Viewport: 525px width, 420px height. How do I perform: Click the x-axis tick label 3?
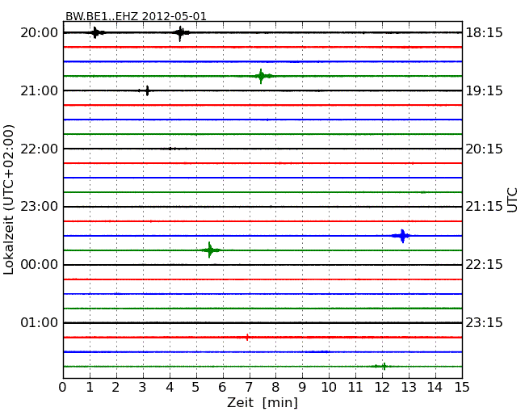[x=143, y=388]
